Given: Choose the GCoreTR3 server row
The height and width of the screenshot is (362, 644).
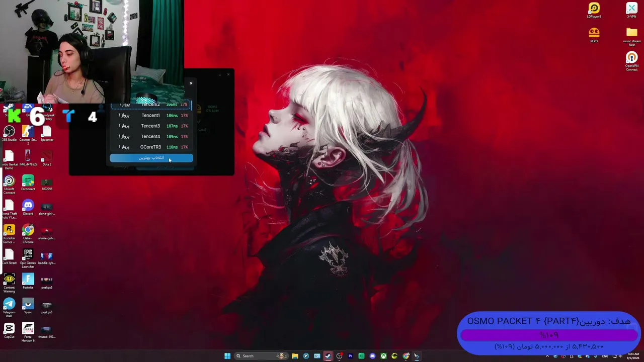Looking at the screenshot, I should click(x=151, y=147).
